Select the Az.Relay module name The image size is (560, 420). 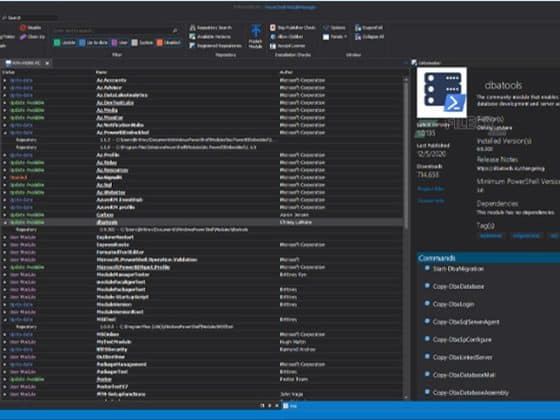pyautogui.click(x=106, y=162)
